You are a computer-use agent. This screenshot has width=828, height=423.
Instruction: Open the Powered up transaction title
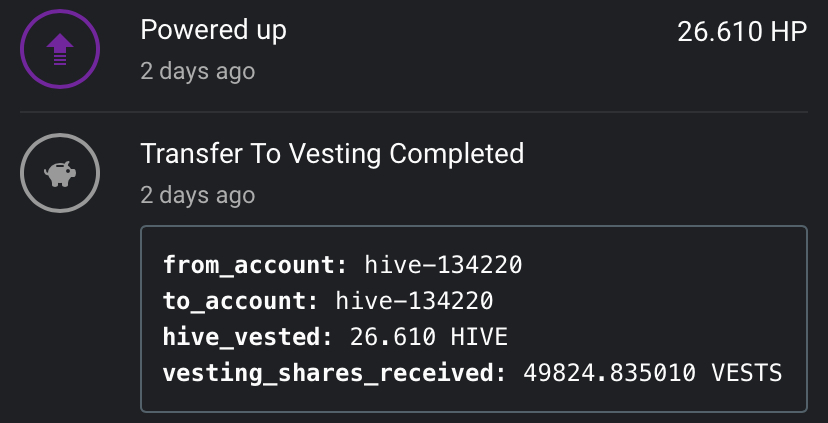pyautogui.click(x=213, y=30)
